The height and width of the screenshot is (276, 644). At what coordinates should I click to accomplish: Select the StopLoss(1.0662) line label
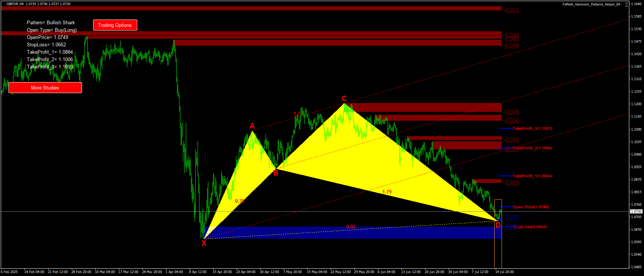click(529, 227)
